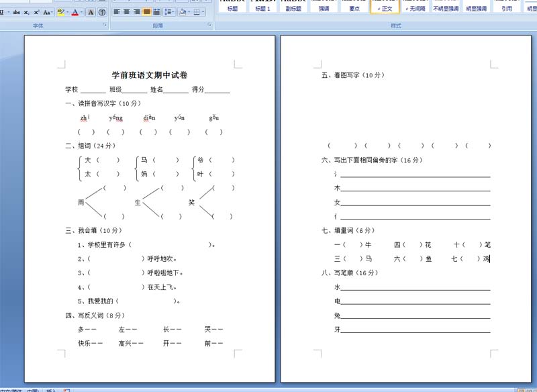This screenshot has height=392, width=537.
Task: Apply the 引用 style
Action: tap(507, 7)
